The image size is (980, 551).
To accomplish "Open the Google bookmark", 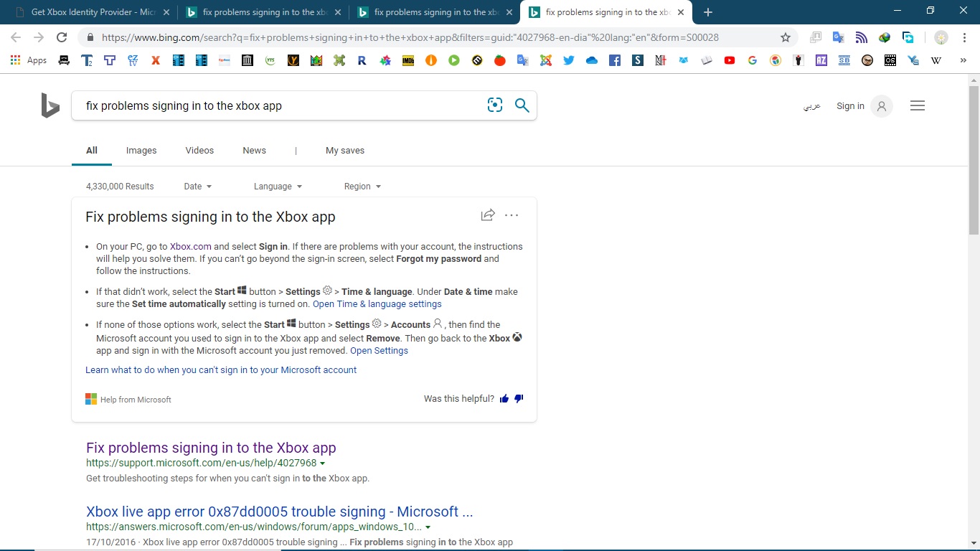I will click(753, 61).
